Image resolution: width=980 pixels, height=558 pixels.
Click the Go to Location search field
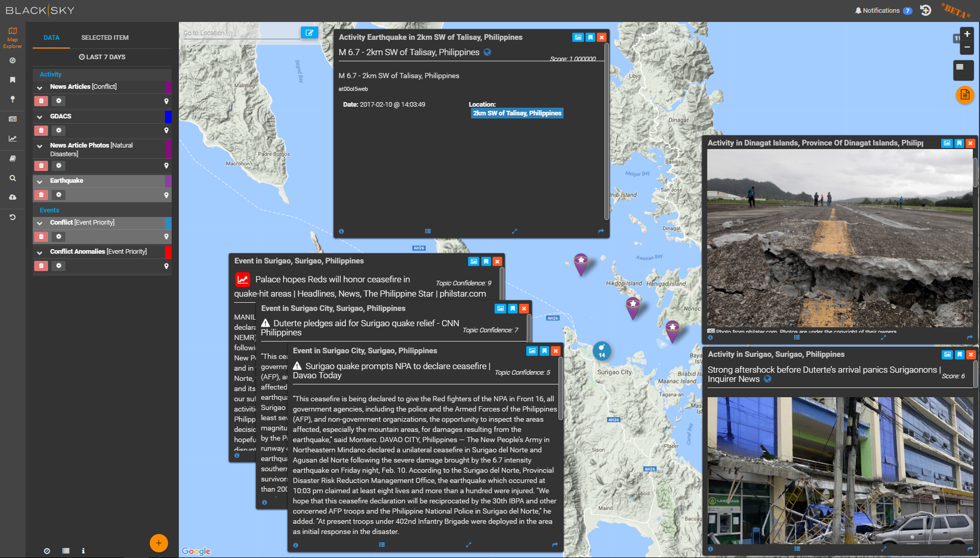pyautogui.click(x=240, y=33)
